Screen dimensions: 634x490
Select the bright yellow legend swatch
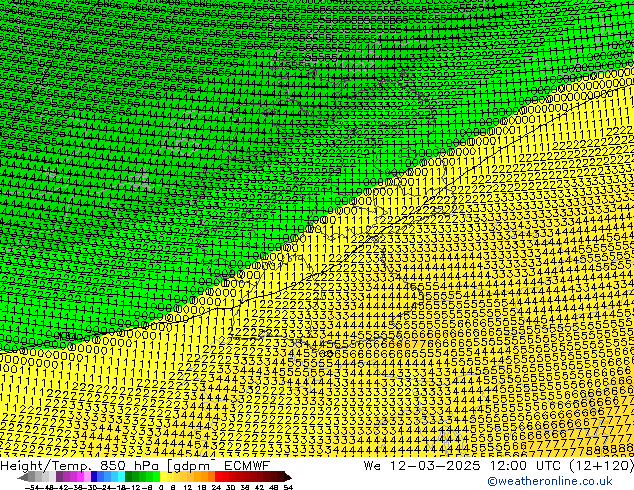(164, 476)
